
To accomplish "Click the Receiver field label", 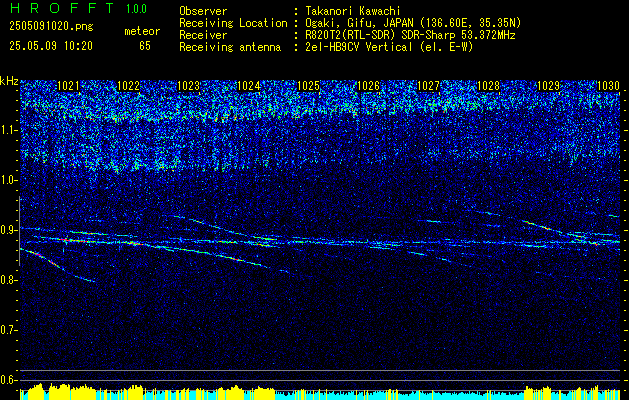I will (x=203, y=35).
